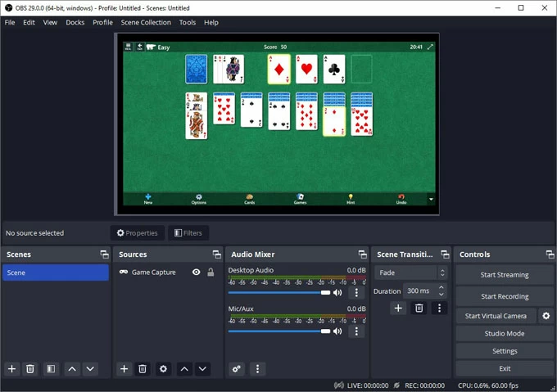Open Virtual Camera settings gear icon
Viewport: 557px width, 392px height.
546,316
